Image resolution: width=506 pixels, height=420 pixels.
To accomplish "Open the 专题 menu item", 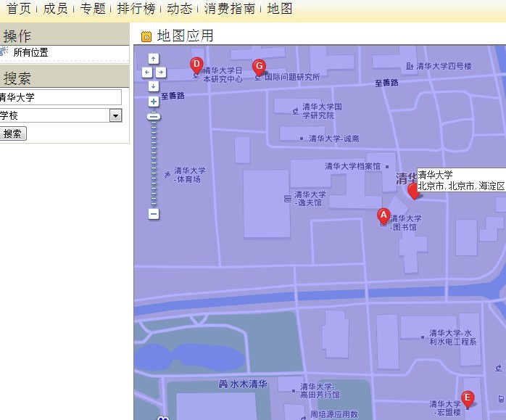I will (x=93, y=9).
